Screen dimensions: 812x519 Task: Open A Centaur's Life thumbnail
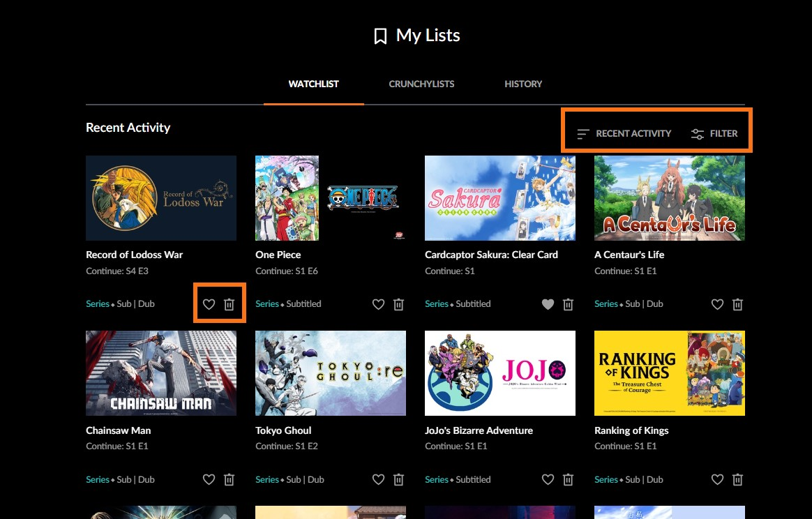(x=670, y=198)
